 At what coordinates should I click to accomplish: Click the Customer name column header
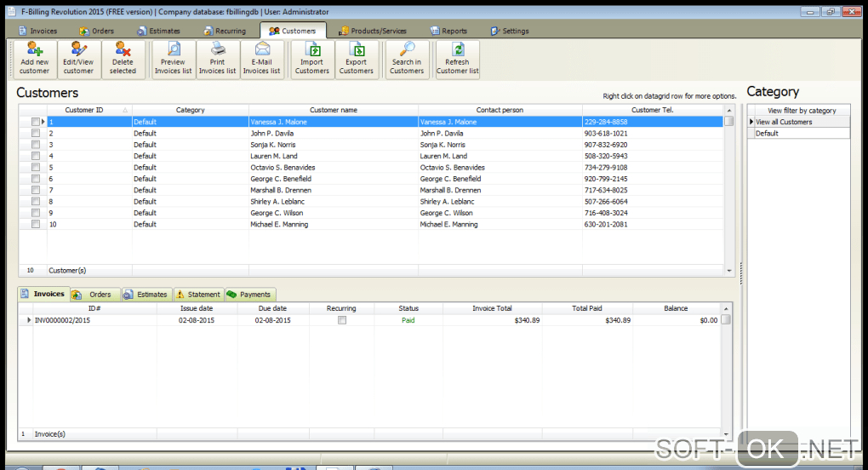click(334, 110)
